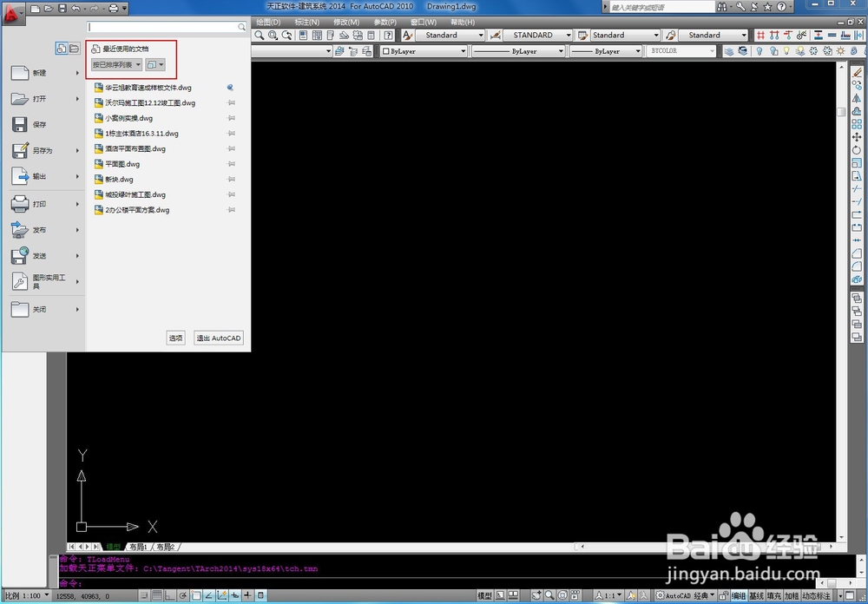The width and height of the screenshot is (868, 604).
Task: Select the Move tool in right toolbar
Action: tap(857, 137)
